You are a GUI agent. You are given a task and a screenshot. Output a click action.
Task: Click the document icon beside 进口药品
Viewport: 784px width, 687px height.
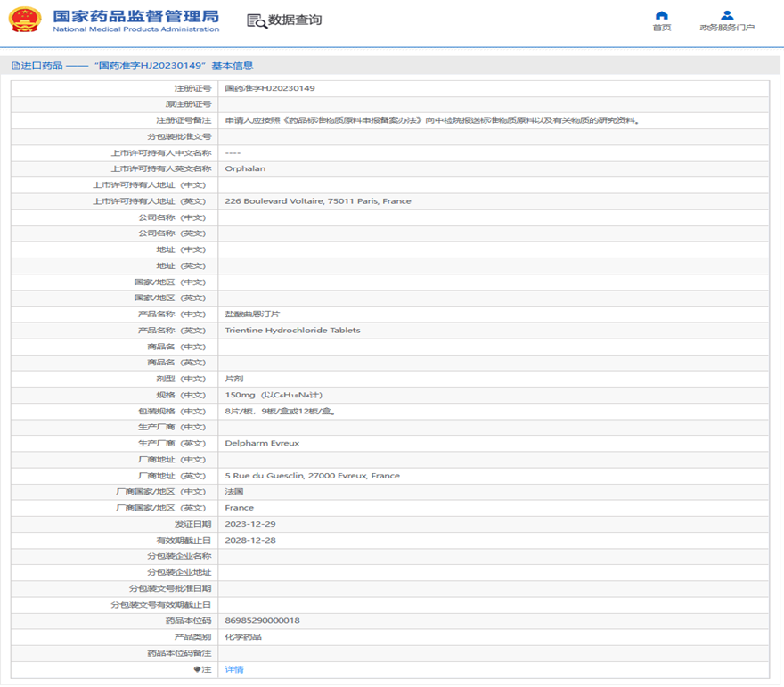(16, 66)
